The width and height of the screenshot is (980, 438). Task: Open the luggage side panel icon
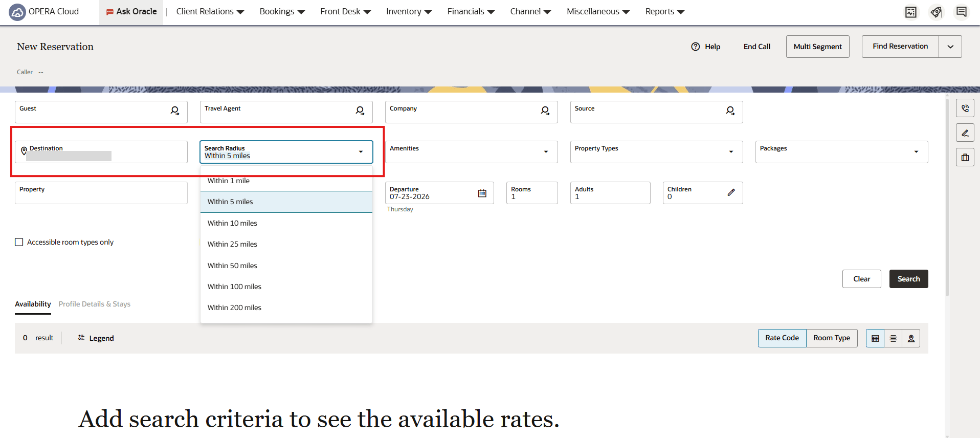click(965, 158)
